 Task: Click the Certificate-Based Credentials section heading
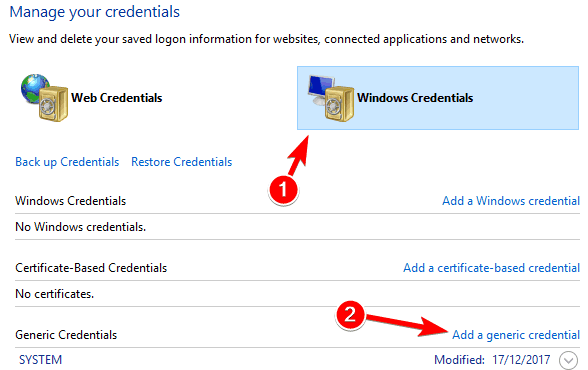coord(91,268)
